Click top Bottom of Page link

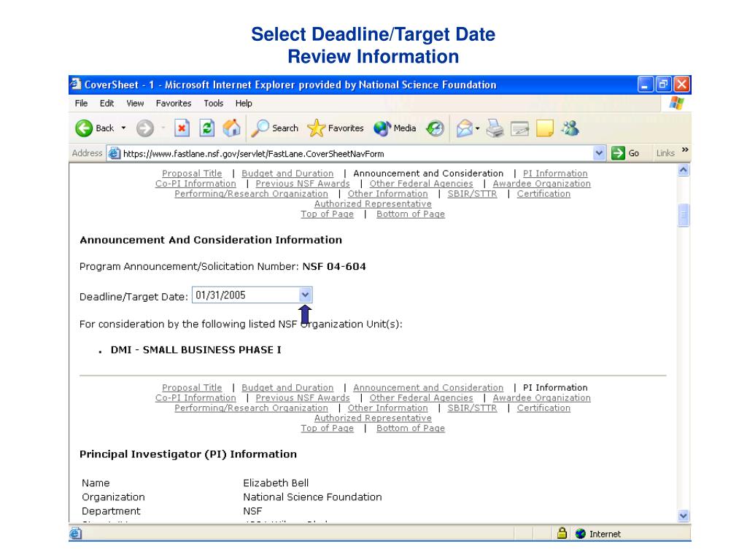(x=410, y=214)
